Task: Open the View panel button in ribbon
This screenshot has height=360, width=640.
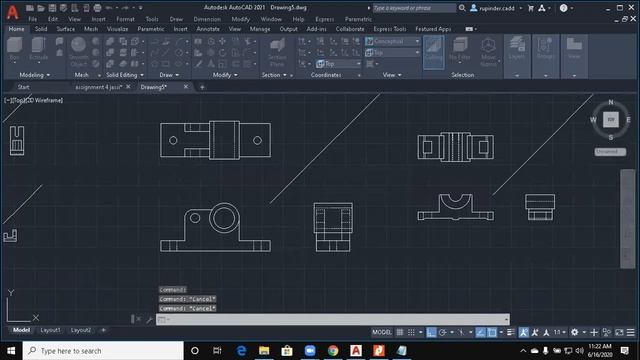Action: pyautogui.click(x=574, y=56)
